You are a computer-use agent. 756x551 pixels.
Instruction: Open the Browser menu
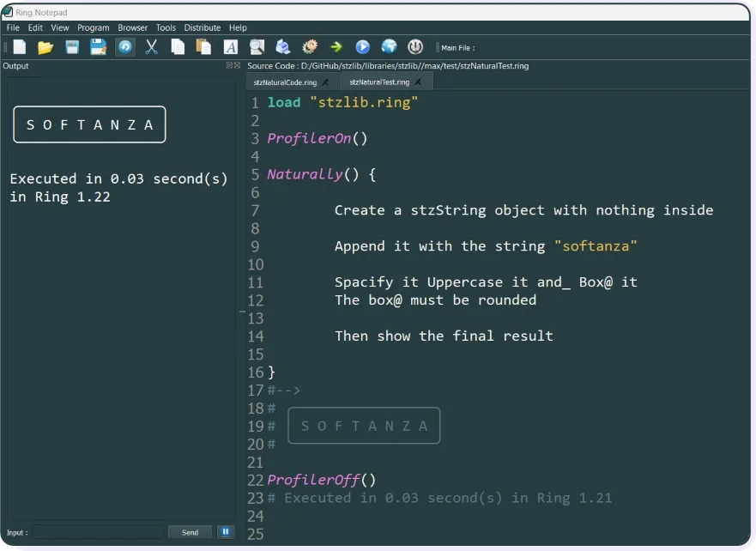[x=133, y=27]
